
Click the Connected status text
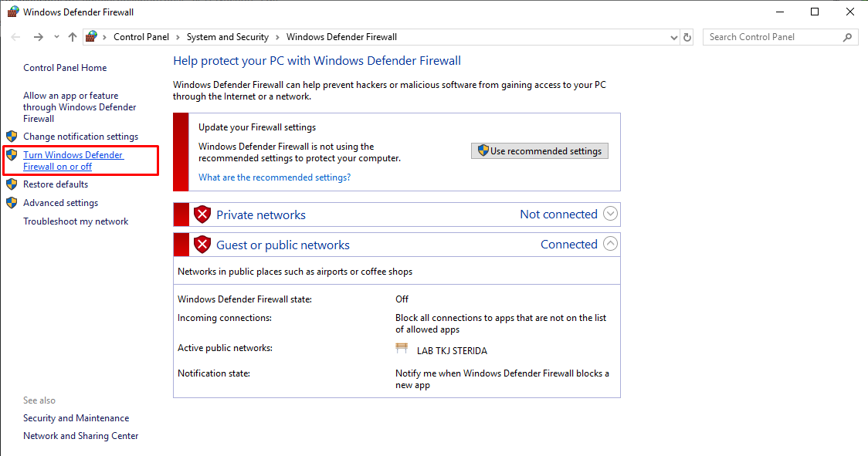pyautogui.click(x=569, y=244)
